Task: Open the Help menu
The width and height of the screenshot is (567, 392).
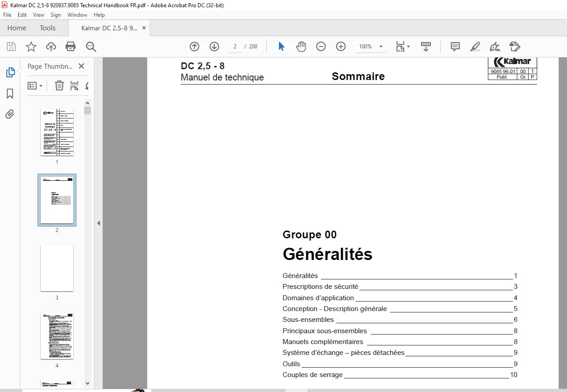Action: click(x=99, y=15)
